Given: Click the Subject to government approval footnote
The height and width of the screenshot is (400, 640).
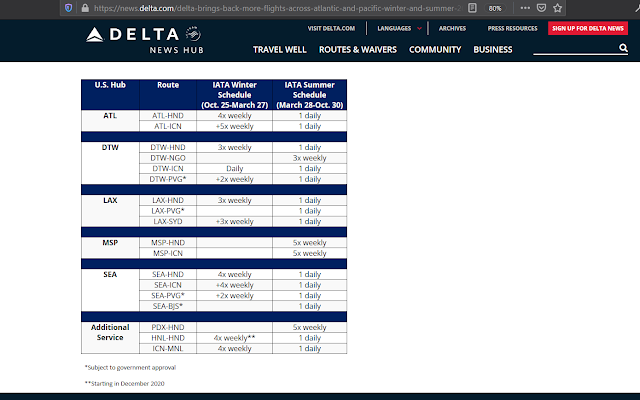Looking at the screenshot, I should point(130,367).
